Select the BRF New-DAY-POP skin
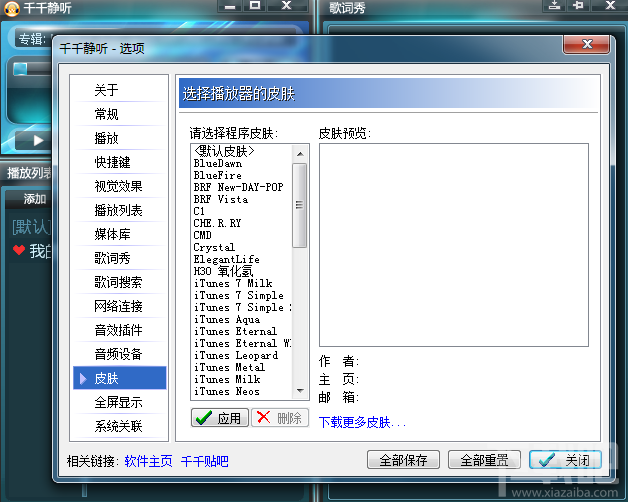Screen dimensions: 628x502 click(242, 187)
